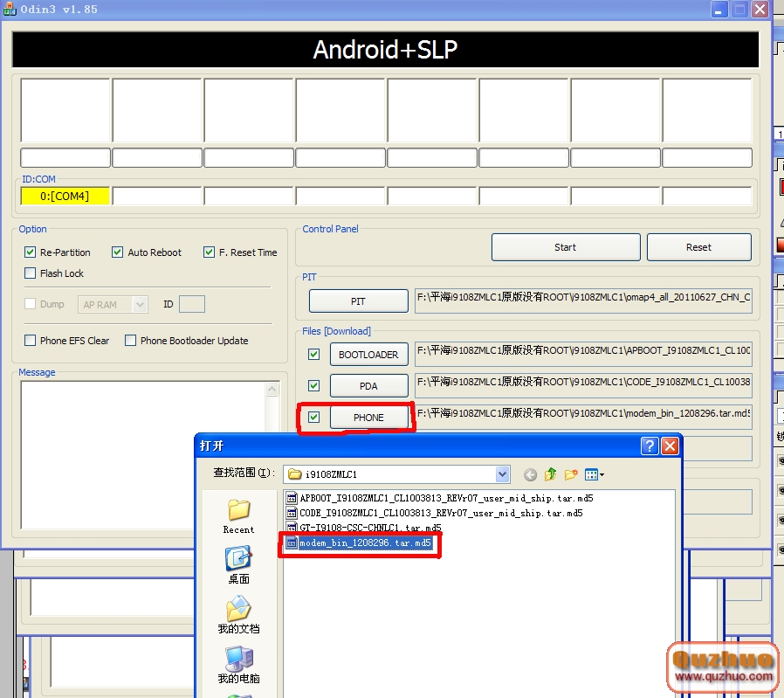
Task: Click the Start button
Action: tap(566, 247)
